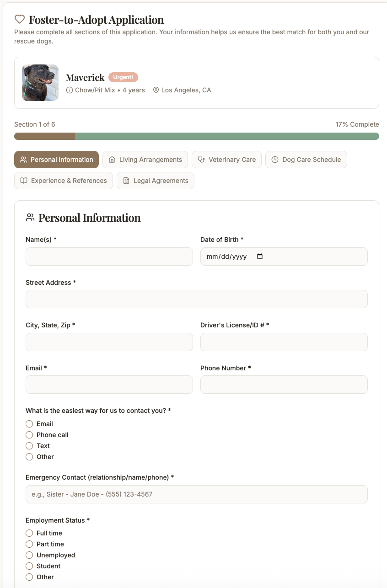Screen dimensions: 387x588
Task: Click Maverick's dog photo thumbnail
Action: coord(40,83)
